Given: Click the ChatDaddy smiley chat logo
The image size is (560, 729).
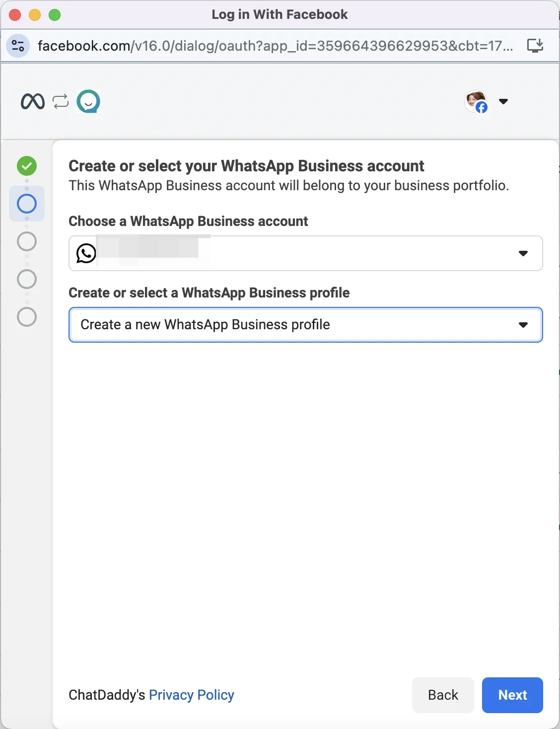Looking at the screenshot, I should (88, 101).
